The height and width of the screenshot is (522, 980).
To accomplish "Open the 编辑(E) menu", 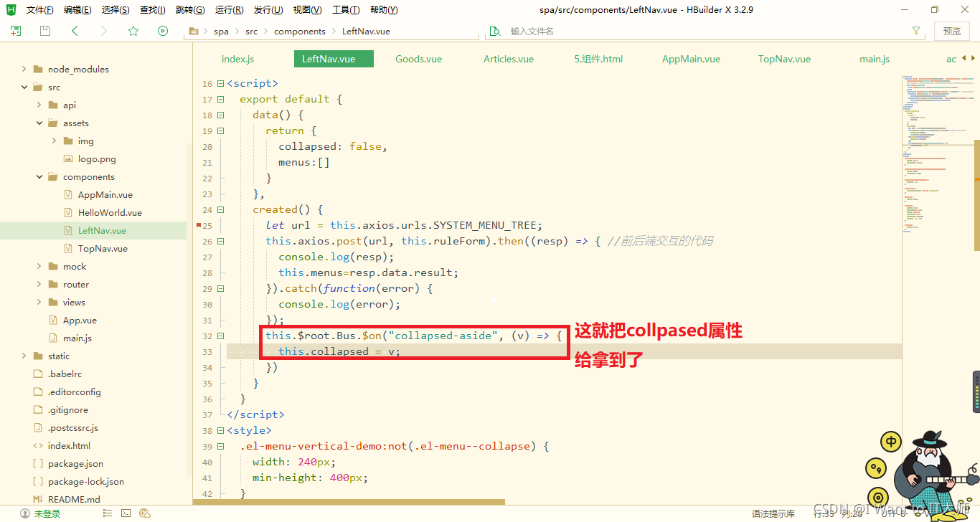I will (x=77, y=10).
